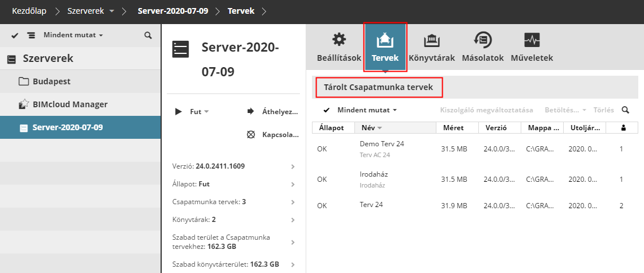This screenshot has height=273, width=644.
Task: Open the Könyvtárak library icon
Action: (x=432, y=40)
